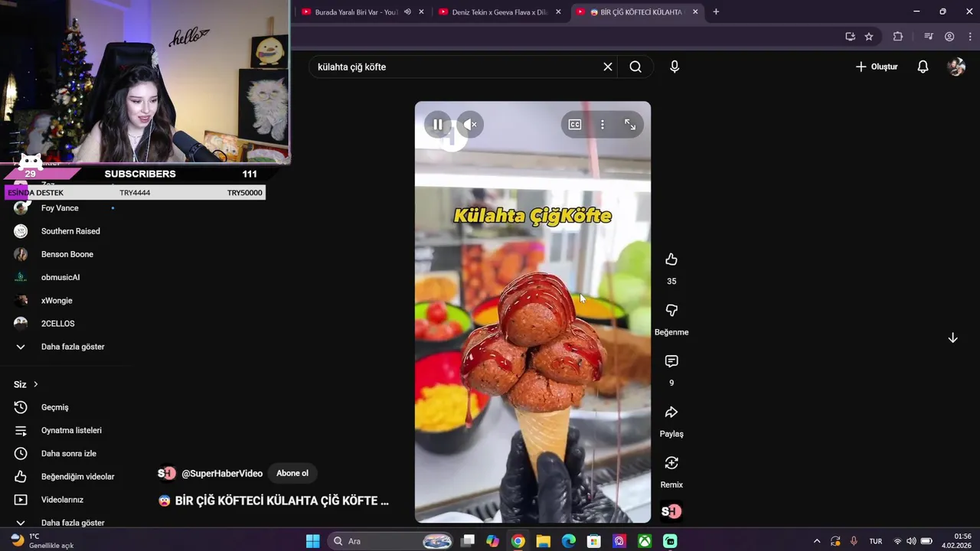Open Chrome media controls icon
This screenshot has width=980, height=551.
coord(929,36)
